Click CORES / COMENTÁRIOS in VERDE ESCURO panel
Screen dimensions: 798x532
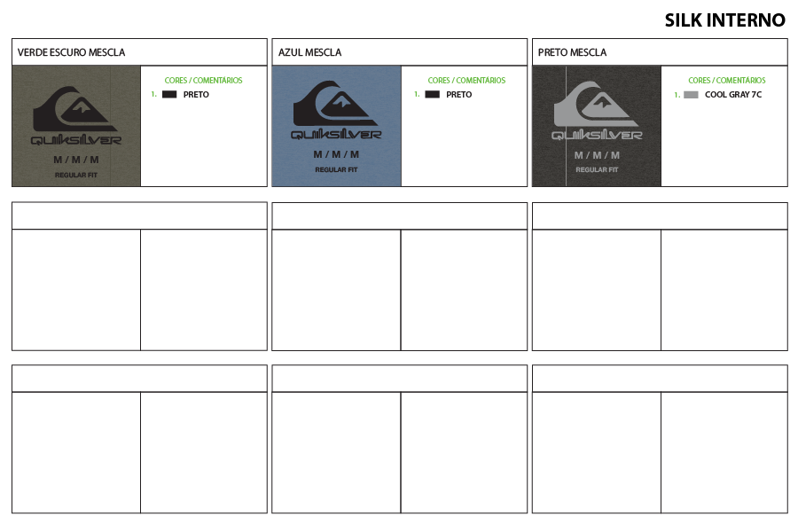tap(203, 81)
